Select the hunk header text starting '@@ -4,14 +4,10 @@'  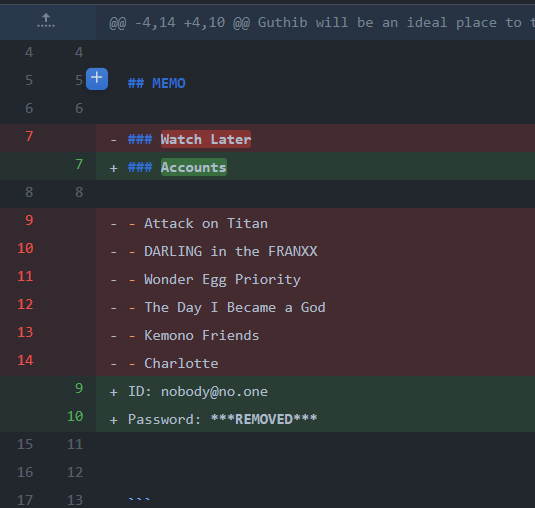(322, 23)
